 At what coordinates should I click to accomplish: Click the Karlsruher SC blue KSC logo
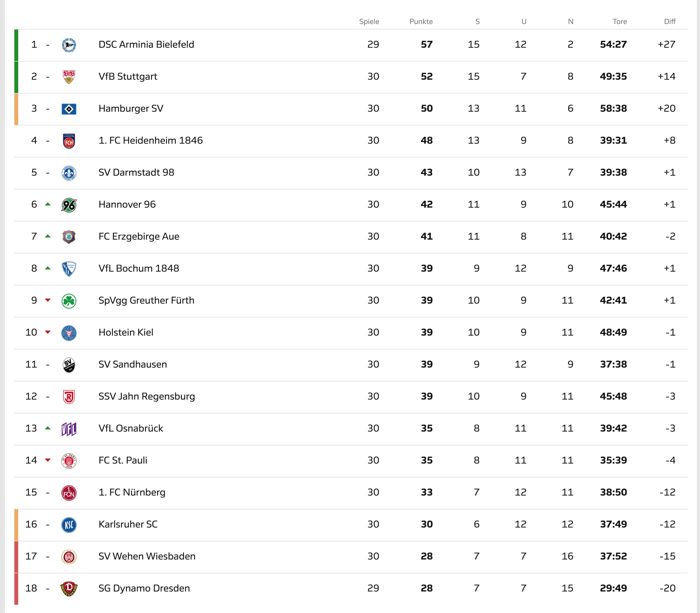[x=69, y=525]
